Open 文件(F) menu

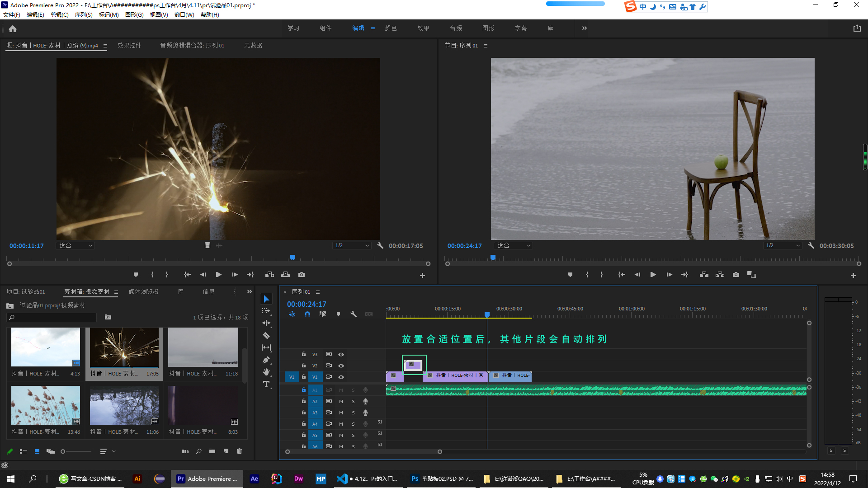[x=12, y=15]
